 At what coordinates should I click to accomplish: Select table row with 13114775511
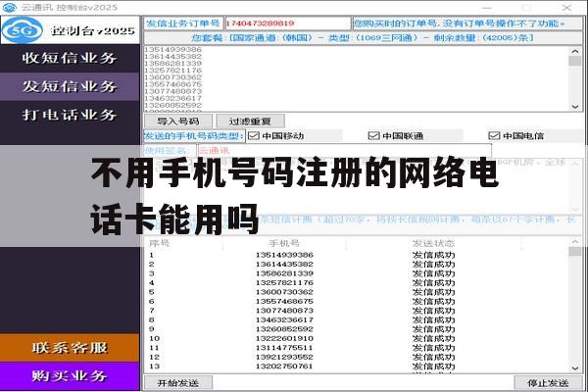coord(357,348)
